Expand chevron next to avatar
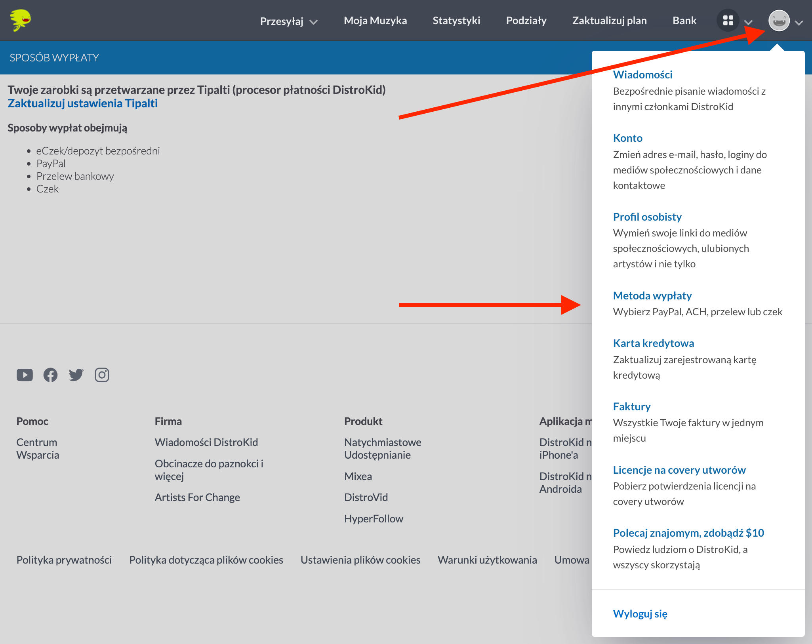The height and width of the screenshot is (644, 812). 799,23
